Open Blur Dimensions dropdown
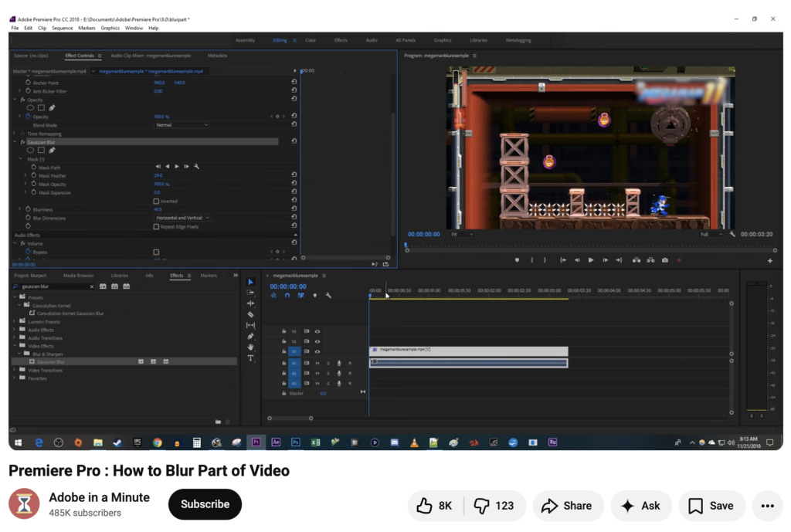Screen dimensions: 791x532 click(x=182, y=218)
